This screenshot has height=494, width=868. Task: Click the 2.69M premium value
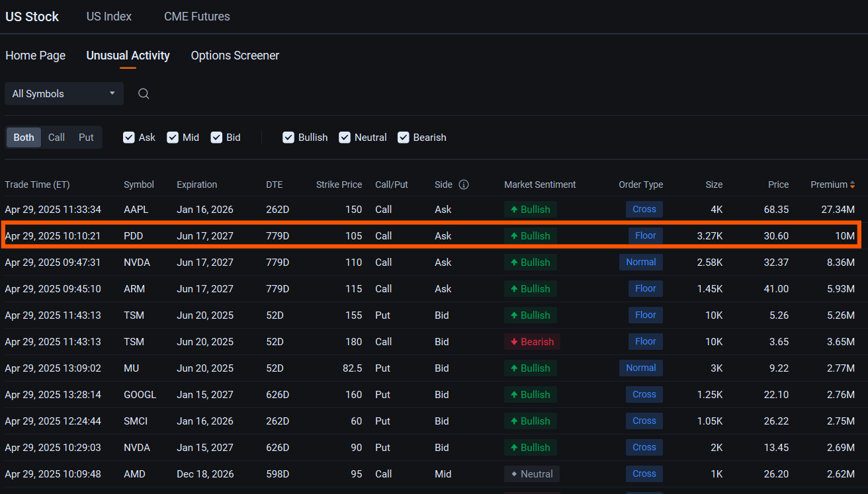point(841,448)
